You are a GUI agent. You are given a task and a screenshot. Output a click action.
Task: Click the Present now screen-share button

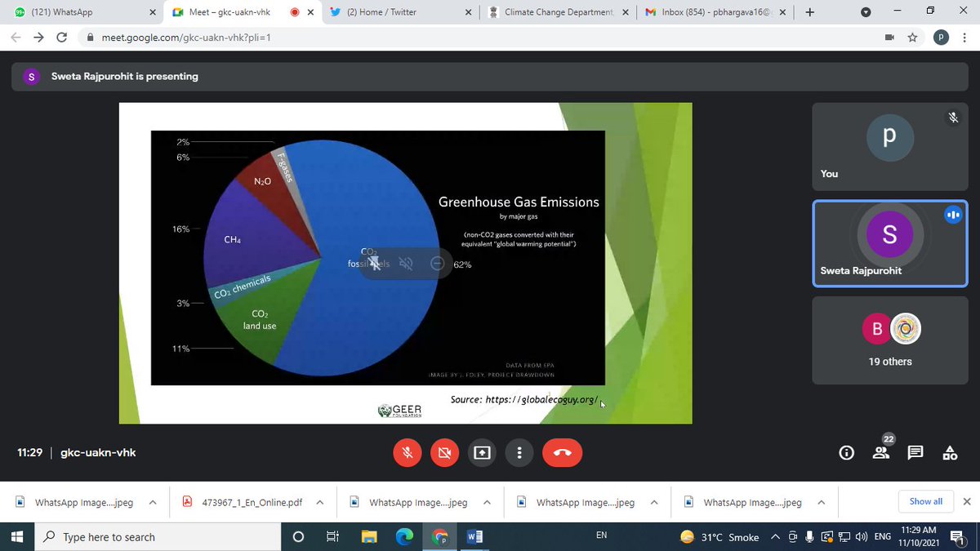(483, 452)
